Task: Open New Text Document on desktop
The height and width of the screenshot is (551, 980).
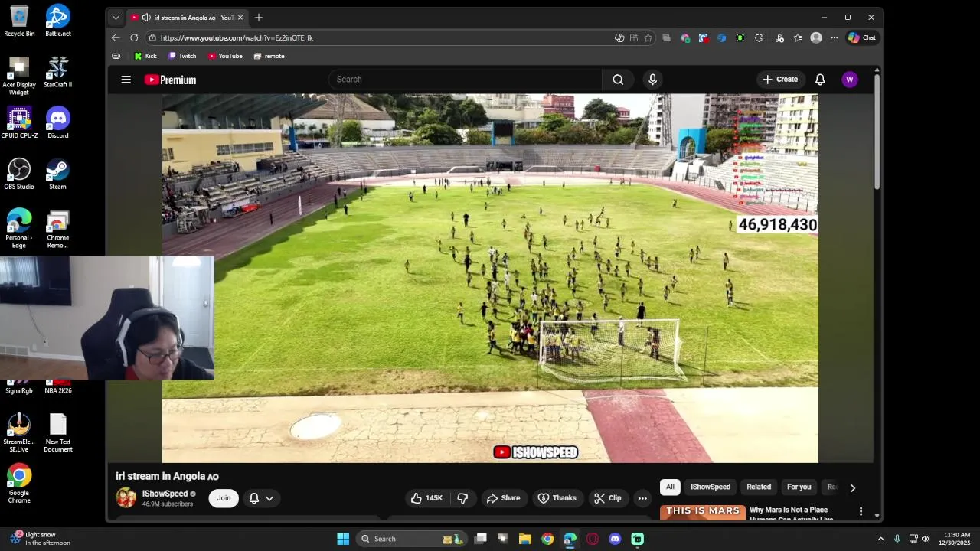Action: coord(58,433)
